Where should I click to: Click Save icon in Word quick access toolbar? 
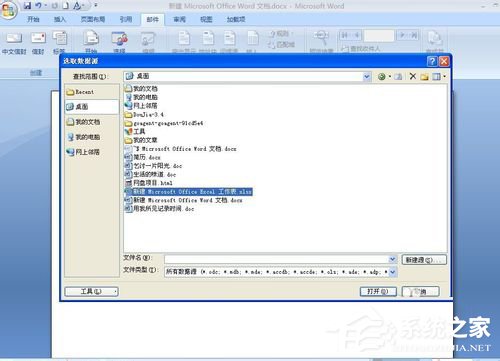pos(27,5)
